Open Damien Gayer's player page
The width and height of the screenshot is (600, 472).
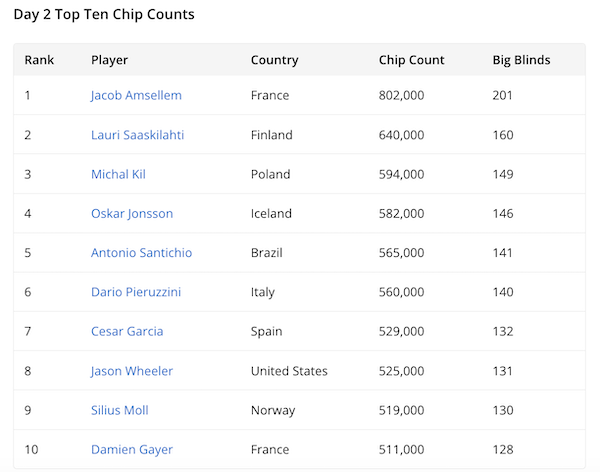(131, 450)
